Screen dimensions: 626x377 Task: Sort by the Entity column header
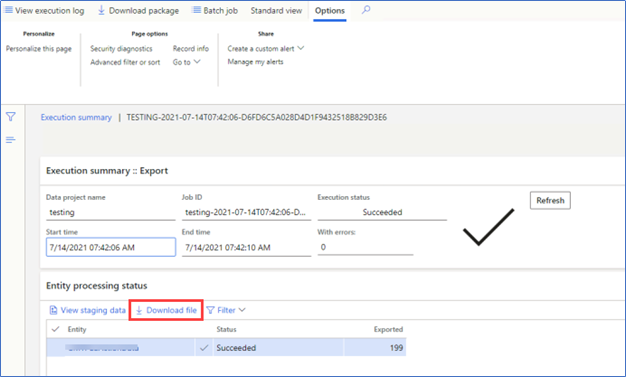[77, 329]
